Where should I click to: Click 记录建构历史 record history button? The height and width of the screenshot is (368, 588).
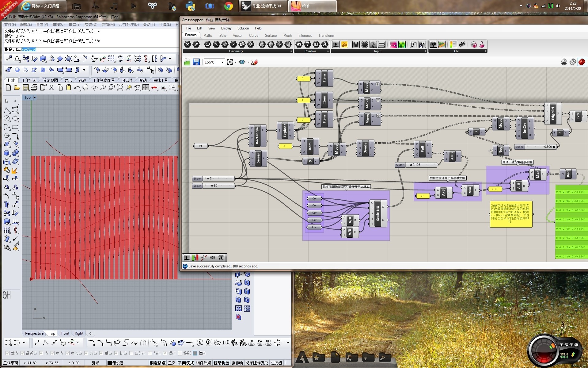[x=257, y=363]
